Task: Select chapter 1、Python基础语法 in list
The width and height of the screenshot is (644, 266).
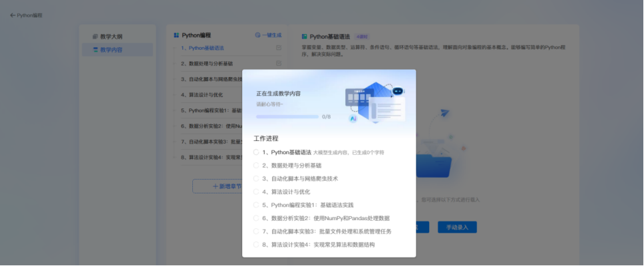Action: pos(202,48)
